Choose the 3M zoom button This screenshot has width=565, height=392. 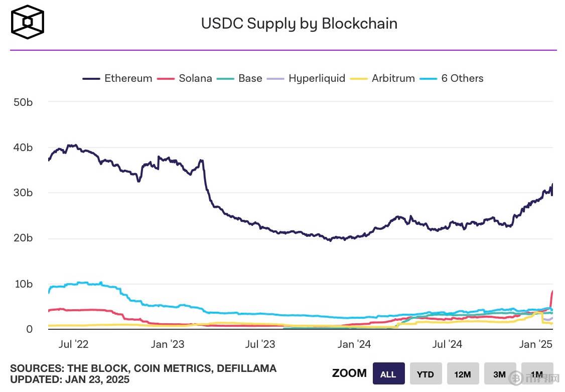click(x=500, y=374)
